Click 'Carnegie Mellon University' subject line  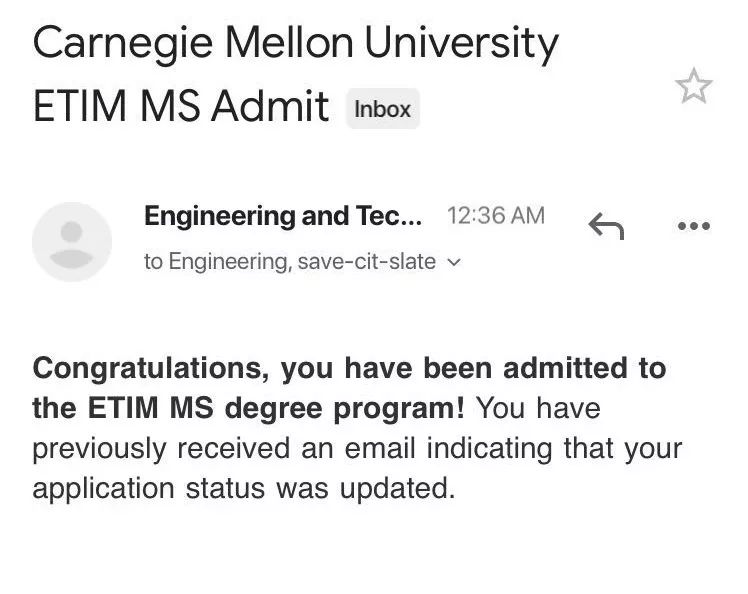coord(295,44)
